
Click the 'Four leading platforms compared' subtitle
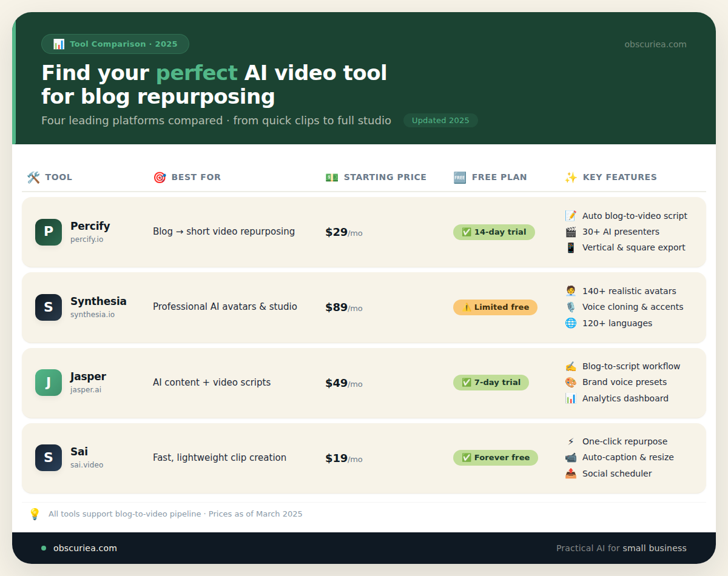132,121
